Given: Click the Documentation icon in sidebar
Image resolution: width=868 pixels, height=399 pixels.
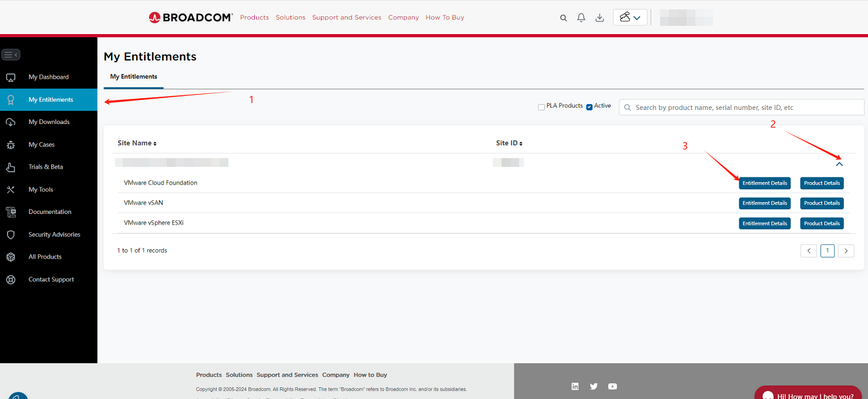Looking at the screenshot, I should [x=11, y=212].
